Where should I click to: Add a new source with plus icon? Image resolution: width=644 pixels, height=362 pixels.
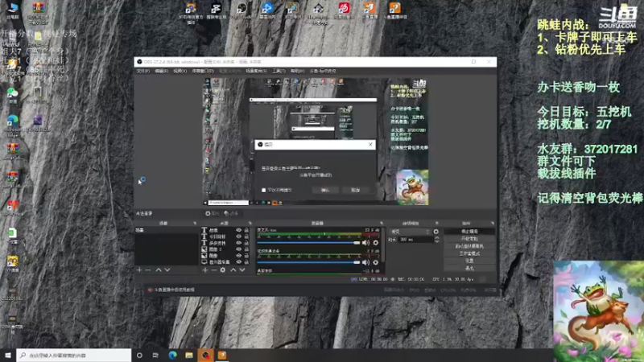tap(205, 270)
